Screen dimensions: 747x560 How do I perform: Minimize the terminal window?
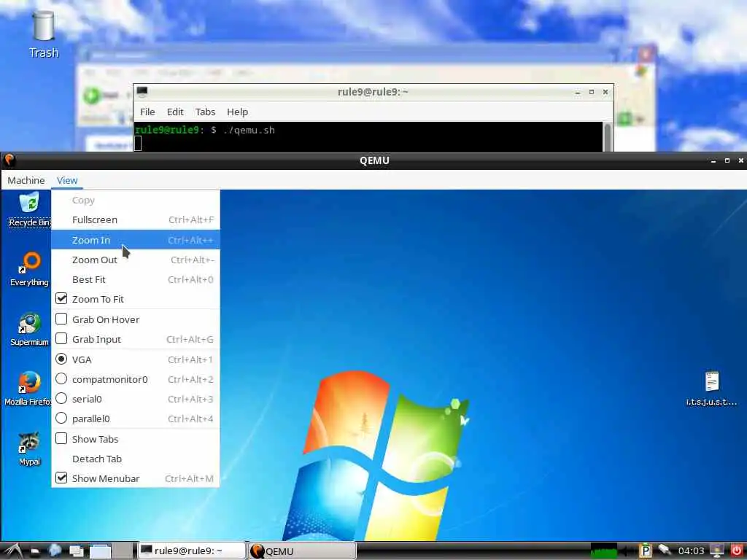click(578, 92)
